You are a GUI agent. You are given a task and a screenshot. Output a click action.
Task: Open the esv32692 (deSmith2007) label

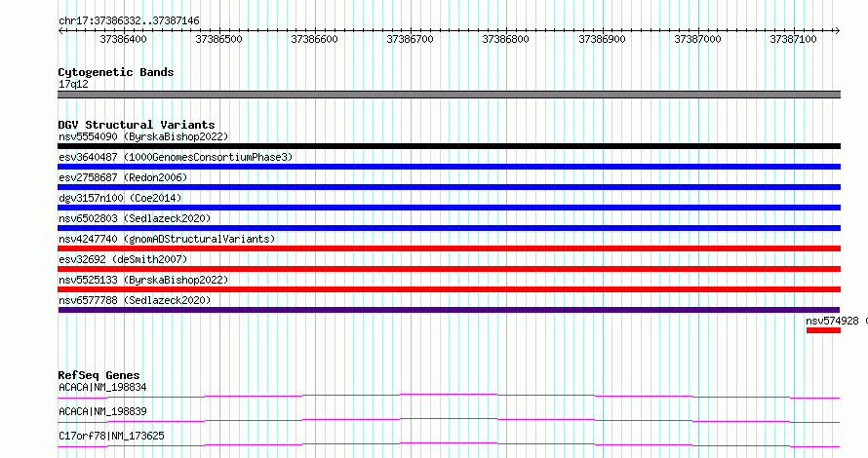[x=123, y=259]
